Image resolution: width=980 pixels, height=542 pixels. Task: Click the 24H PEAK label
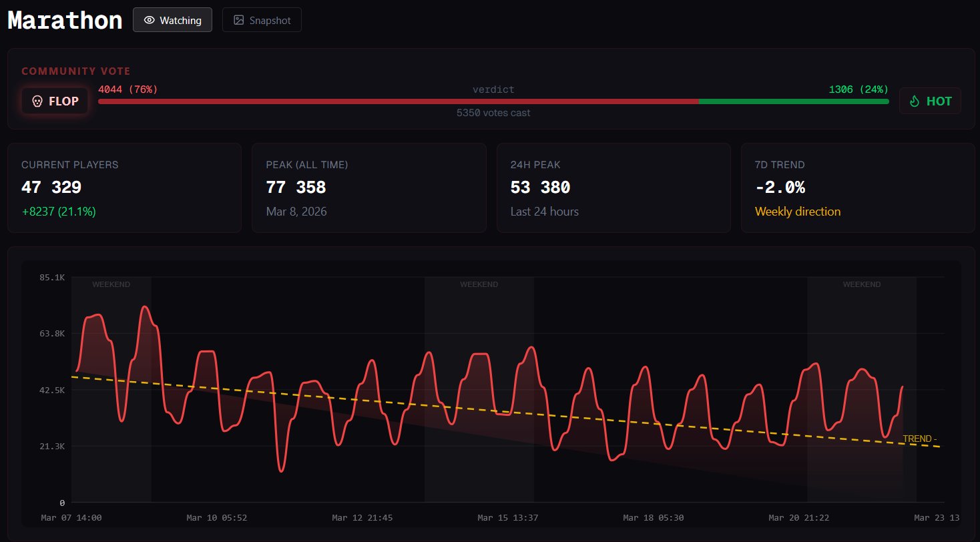click(x=534, y=165)
